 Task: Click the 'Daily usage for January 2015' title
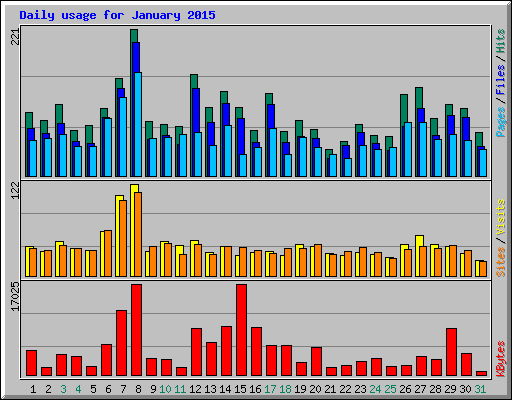[x=117, y=15]
